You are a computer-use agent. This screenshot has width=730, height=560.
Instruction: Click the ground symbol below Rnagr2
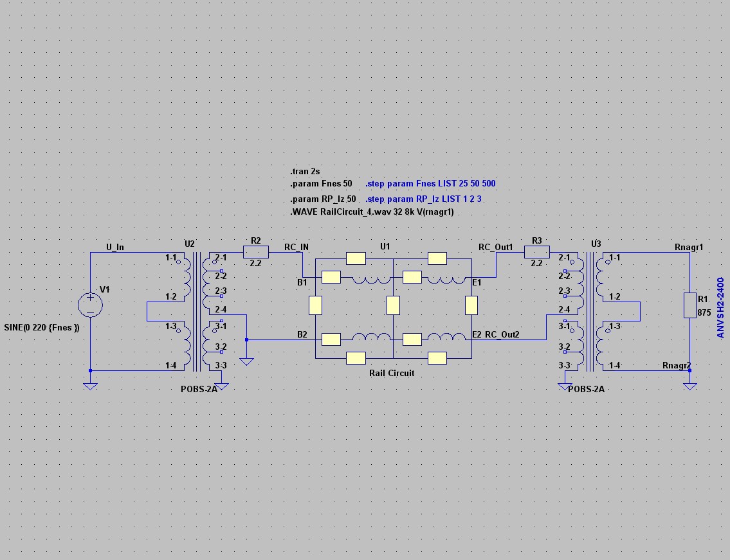point(689,385)
